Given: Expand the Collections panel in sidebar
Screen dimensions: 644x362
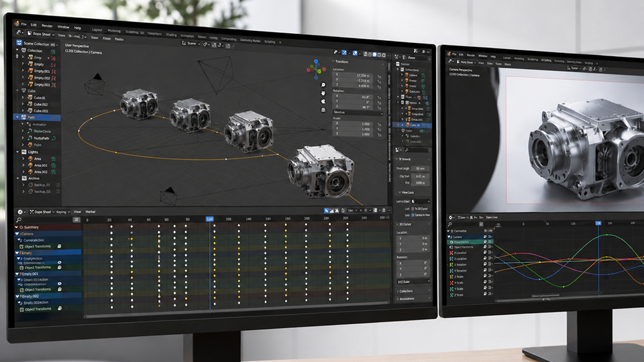Looking at the screenshot, I should [398, 291].
